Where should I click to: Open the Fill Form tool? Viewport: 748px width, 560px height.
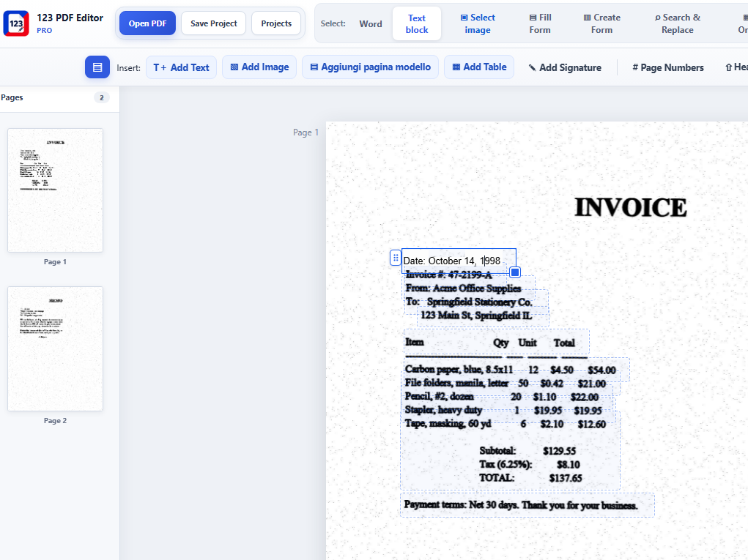[x=540, y=24]
